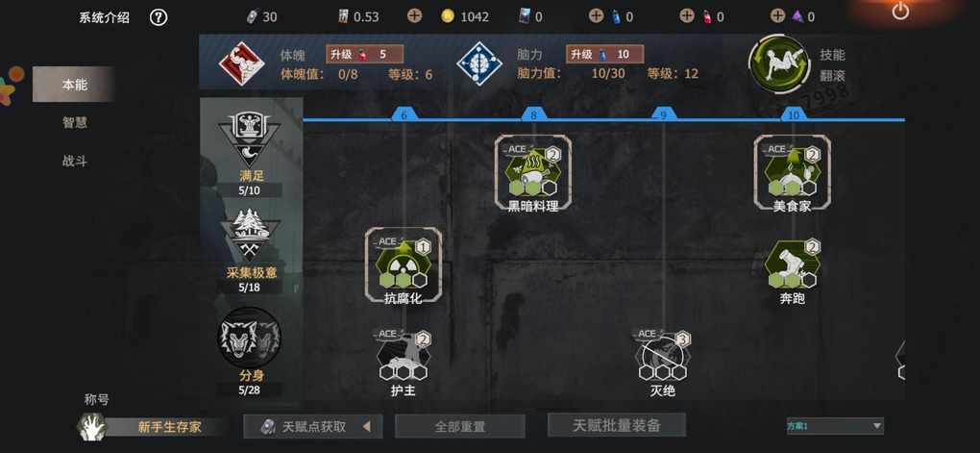Select the 美食家 talent icon
Viewport: 980px width, 453px height.
click(x=792, y=172)
